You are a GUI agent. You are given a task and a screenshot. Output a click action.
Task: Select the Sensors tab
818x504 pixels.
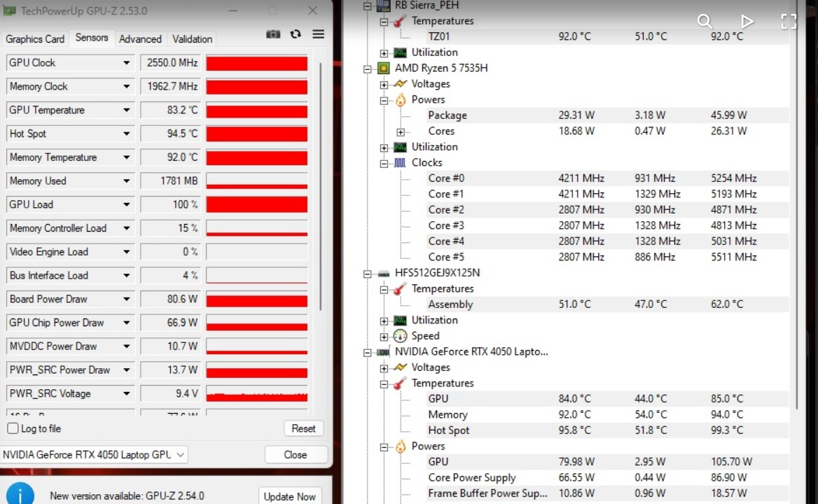tap(92, 38)
